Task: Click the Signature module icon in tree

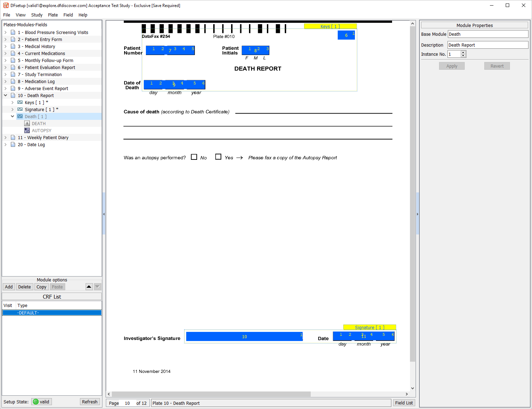Action: [20, 109]
